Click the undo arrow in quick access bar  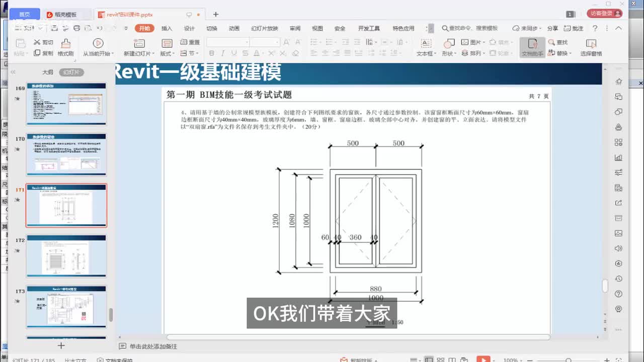point(99,29)
